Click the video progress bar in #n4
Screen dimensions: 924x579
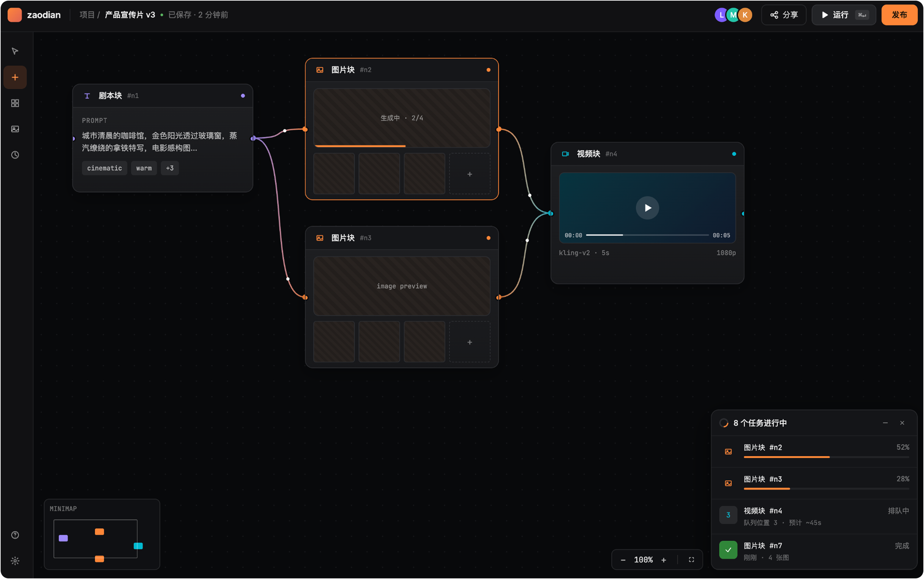click(x=647, y=235)
